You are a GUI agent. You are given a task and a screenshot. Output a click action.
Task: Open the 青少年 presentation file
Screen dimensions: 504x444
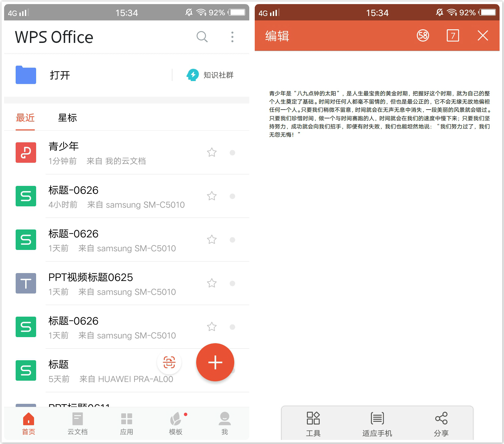pos(127,153)
